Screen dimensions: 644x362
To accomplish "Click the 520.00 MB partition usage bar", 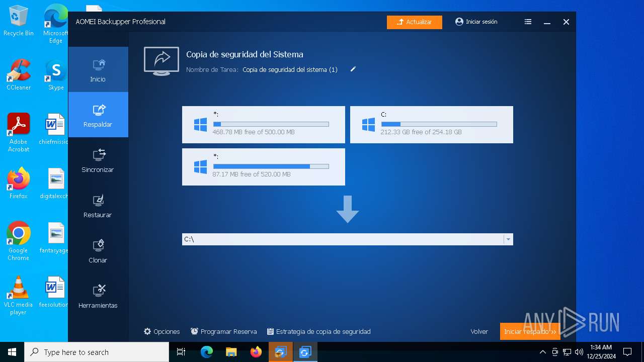I will [271, 166].
